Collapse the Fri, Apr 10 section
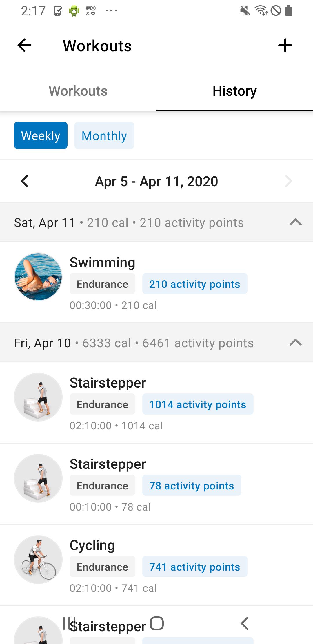 (296, 343)
